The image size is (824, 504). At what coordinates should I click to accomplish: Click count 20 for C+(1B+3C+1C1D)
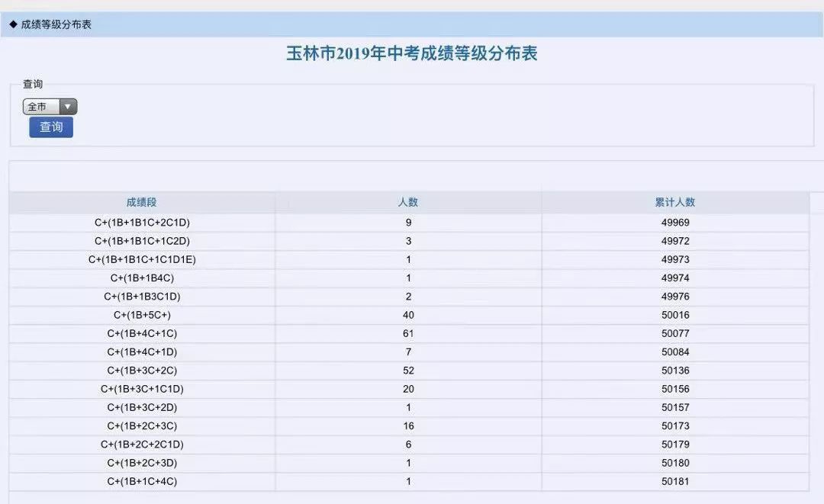tap(408, 389)
